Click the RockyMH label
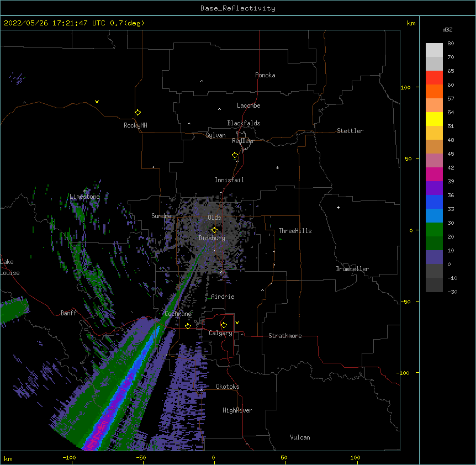476x465 pixels. (x=135, y=125)
